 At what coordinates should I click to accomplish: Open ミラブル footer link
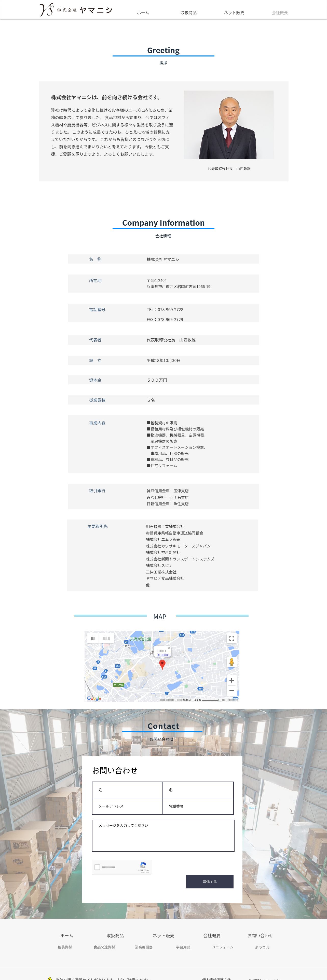point(262,947)
